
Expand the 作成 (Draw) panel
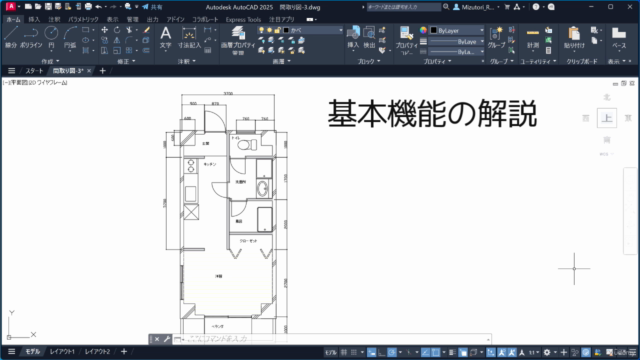(50, 61)
